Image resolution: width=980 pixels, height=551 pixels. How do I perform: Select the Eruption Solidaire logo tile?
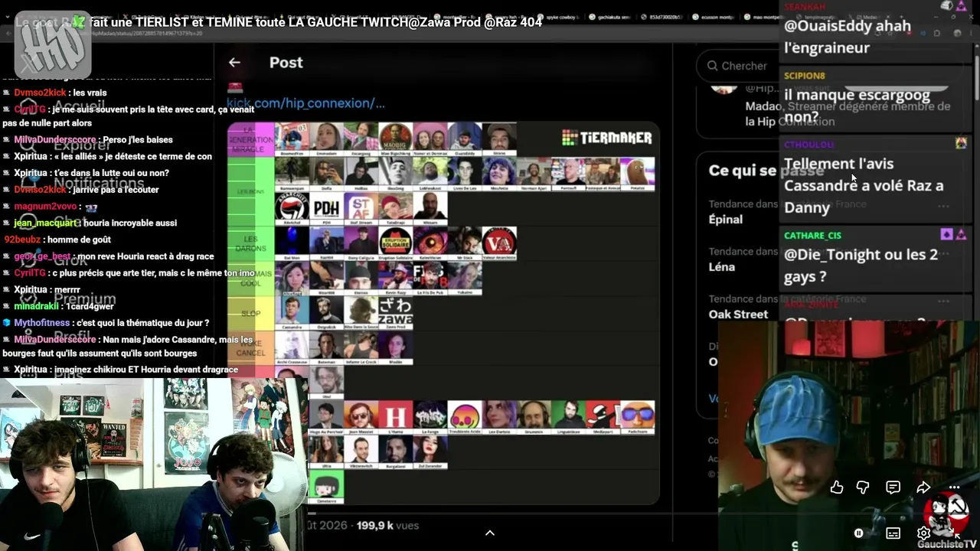395,243
